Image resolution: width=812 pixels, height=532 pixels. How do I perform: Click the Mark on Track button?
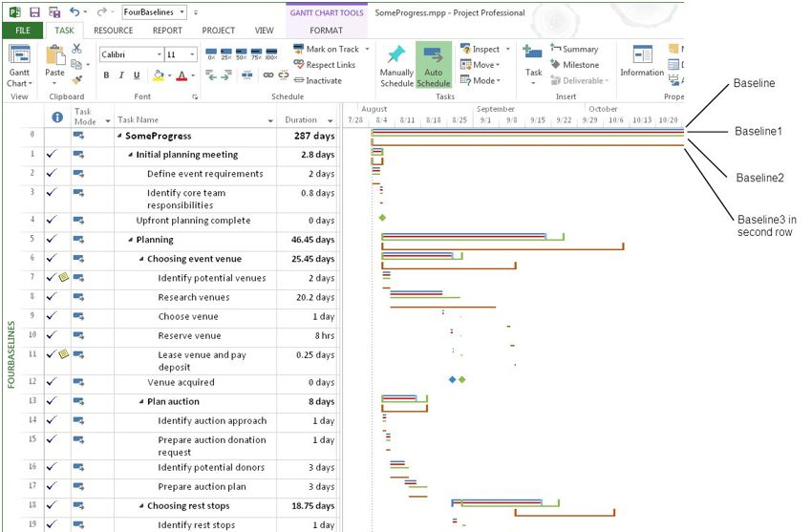(327, 49)
